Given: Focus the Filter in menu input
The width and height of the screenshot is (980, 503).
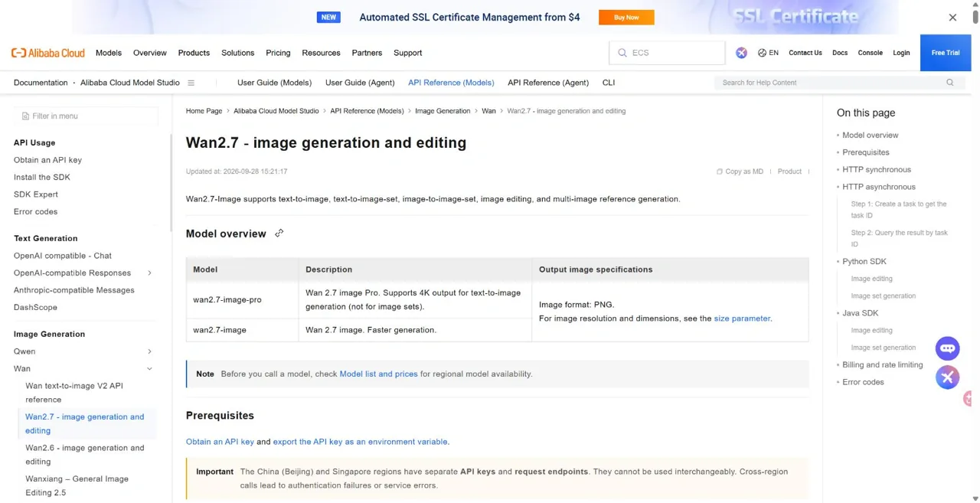Looking at the screenshot, I should coord(86,116).
